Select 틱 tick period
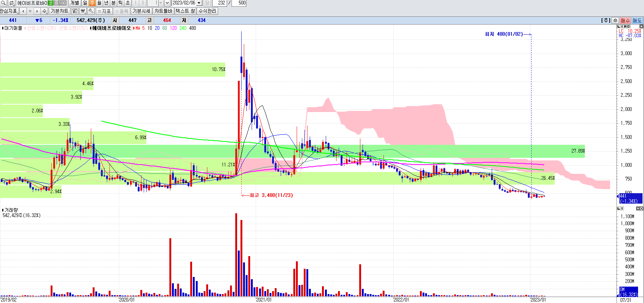This screenshot has width=644, height=303. tap(120, 3)
